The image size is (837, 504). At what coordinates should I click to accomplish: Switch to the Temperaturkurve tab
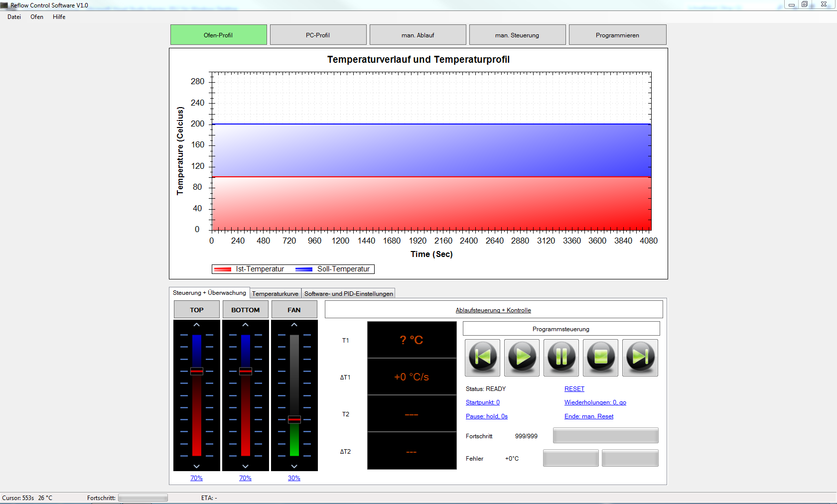point(275,293)
